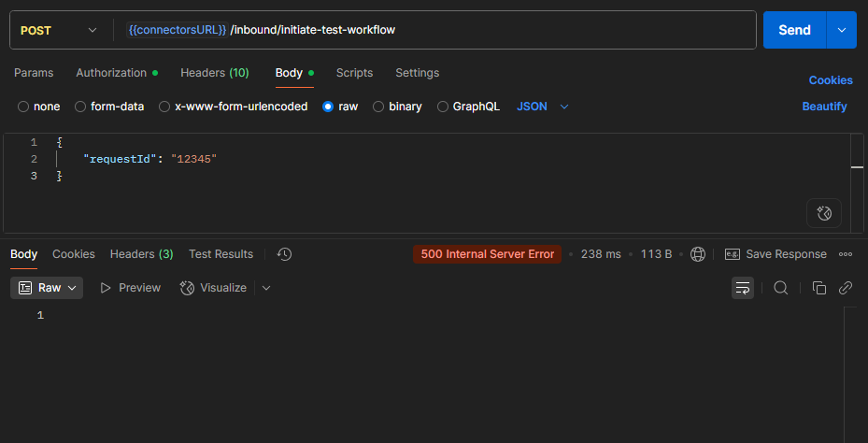This screenshot has width=868, height=443.
Task: Click the globe network info icon
Action: point(698,254)
